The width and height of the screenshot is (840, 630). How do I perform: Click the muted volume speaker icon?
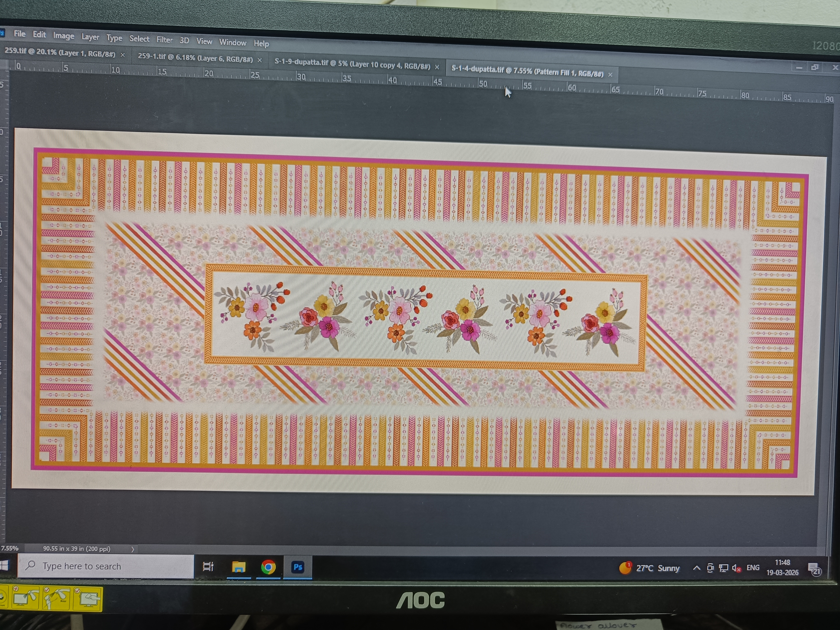(x=736, y=568)
